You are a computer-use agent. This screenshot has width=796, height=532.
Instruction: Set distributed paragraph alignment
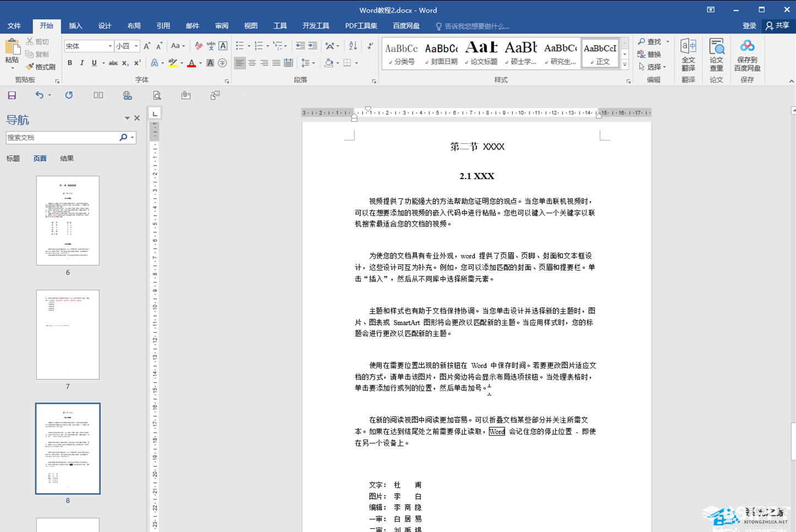(x=288, y=63)
